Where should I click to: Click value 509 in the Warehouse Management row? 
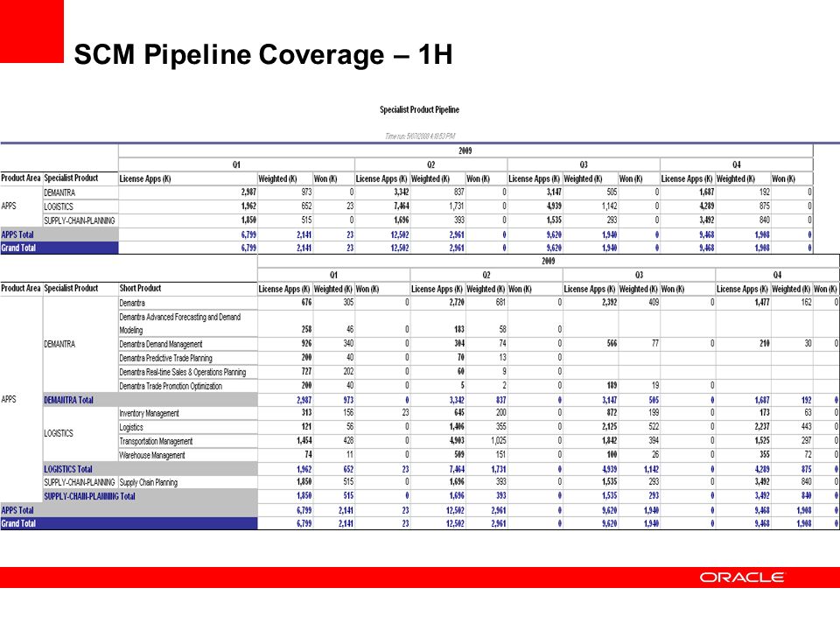459,454
